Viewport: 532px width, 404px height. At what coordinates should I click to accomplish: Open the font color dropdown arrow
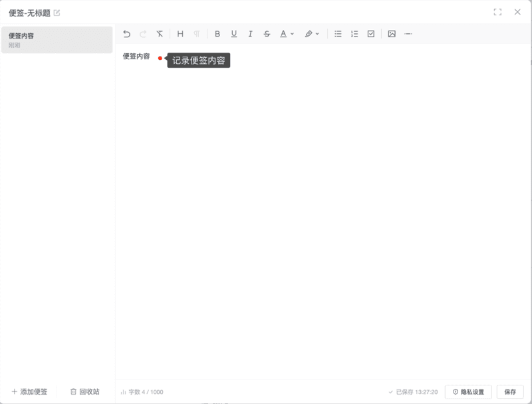[292, 33]
